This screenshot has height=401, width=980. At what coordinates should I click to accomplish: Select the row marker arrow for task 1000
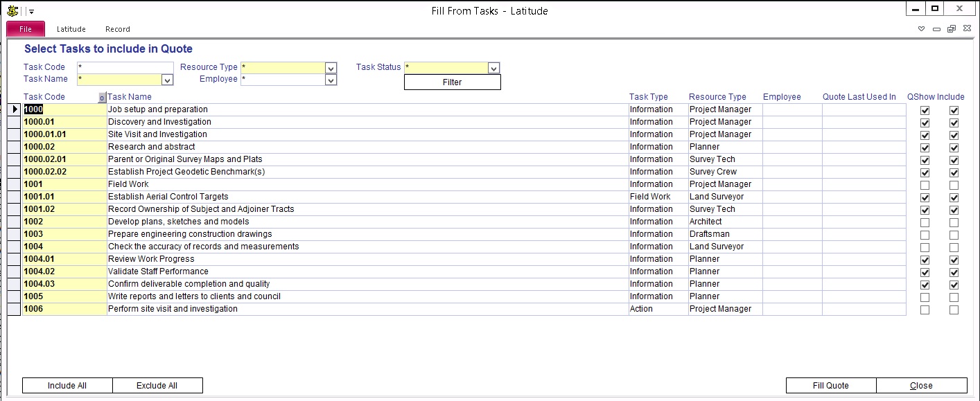coord(14,109)
